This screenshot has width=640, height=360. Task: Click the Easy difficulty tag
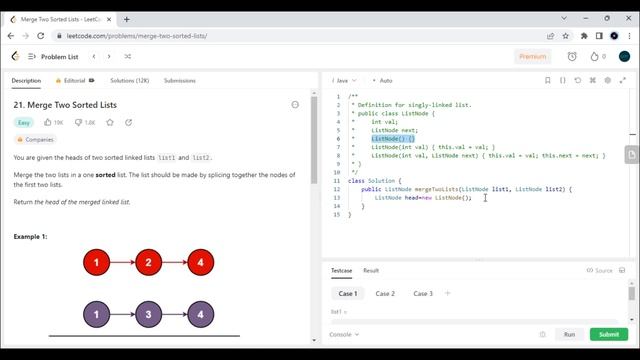point(24,122)
